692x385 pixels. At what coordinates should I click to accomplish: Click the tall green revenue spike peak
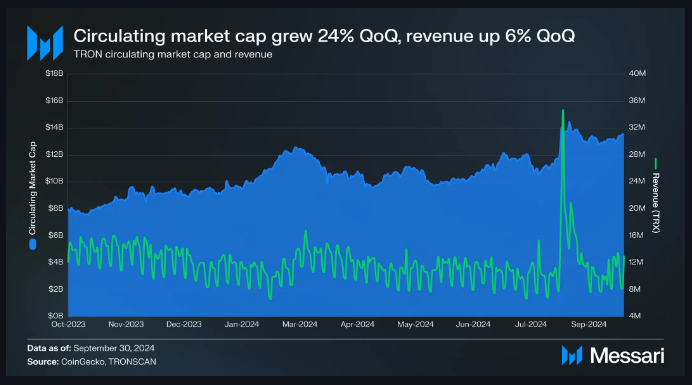click(563, 110)
